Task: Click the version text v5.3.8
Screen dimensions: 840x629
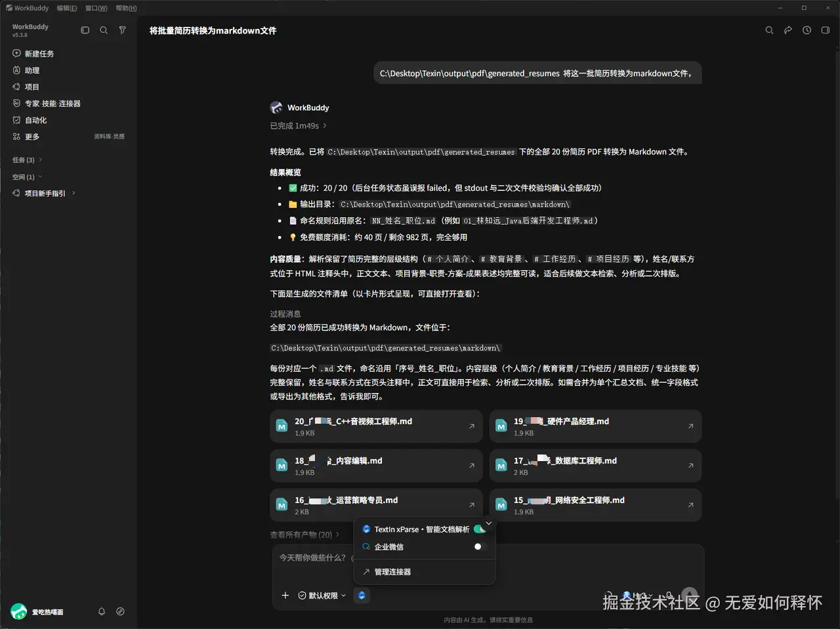Action: click(20, 35)
